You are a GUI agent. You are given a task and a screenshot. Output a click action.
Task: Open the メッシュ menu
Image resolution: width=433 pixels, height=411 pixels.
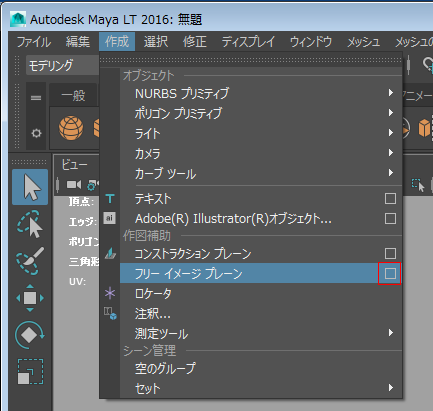coord(364,42)
